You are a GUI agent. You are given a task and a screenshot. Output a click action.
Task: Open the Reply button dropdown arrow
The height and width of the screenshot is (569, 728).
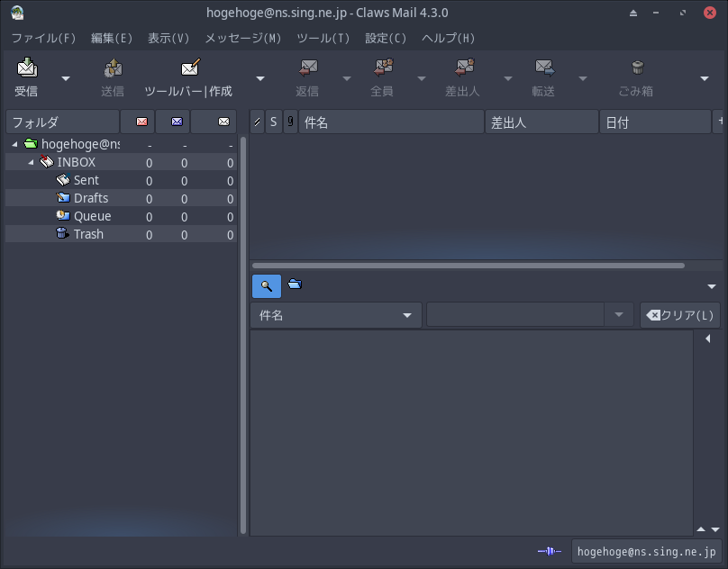coord(347,78)
